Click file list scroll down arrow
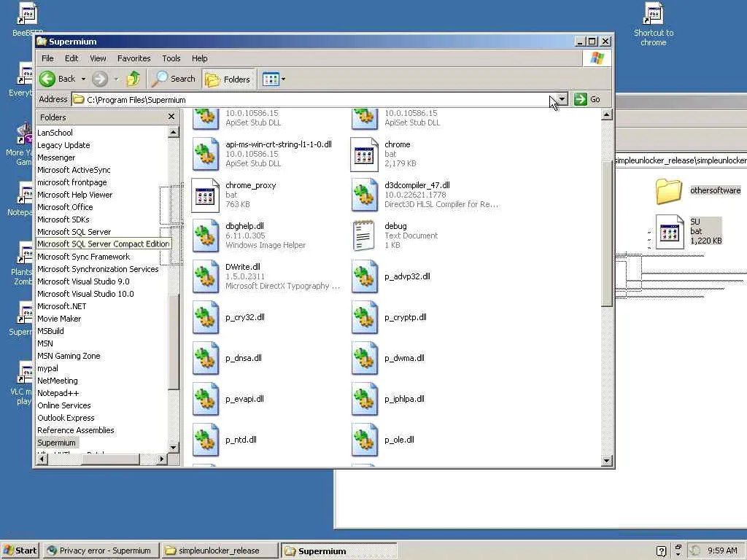The width and height of the screenshot is (747, 560). (x=606, y=460)
